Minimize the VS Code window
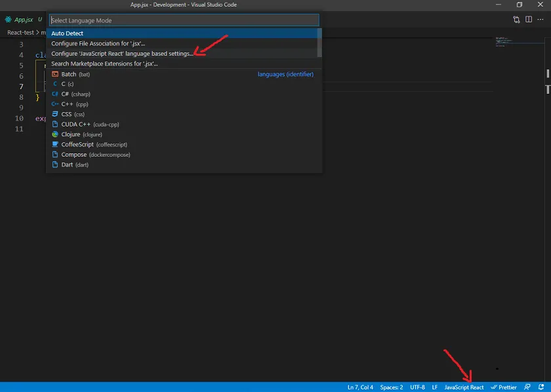Screen dimensions: 551x392 [x=499, y=5]
